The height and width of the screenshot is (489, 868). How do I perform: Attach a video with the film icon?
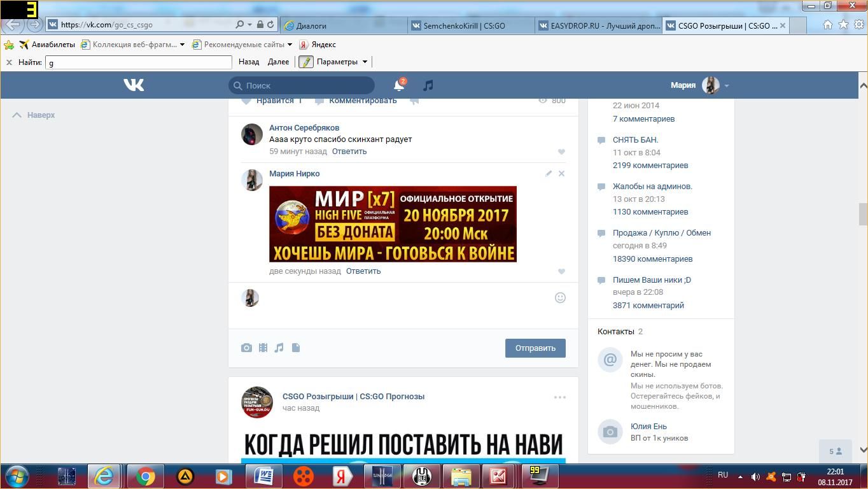point(263,348)
